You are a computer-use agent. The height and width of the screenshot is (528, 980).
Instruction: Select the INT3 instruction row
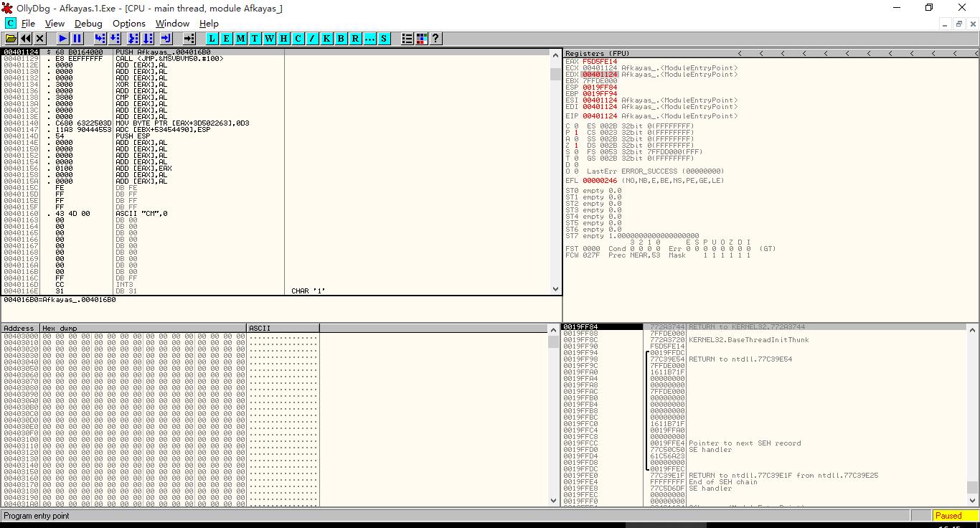click(275, 285)
